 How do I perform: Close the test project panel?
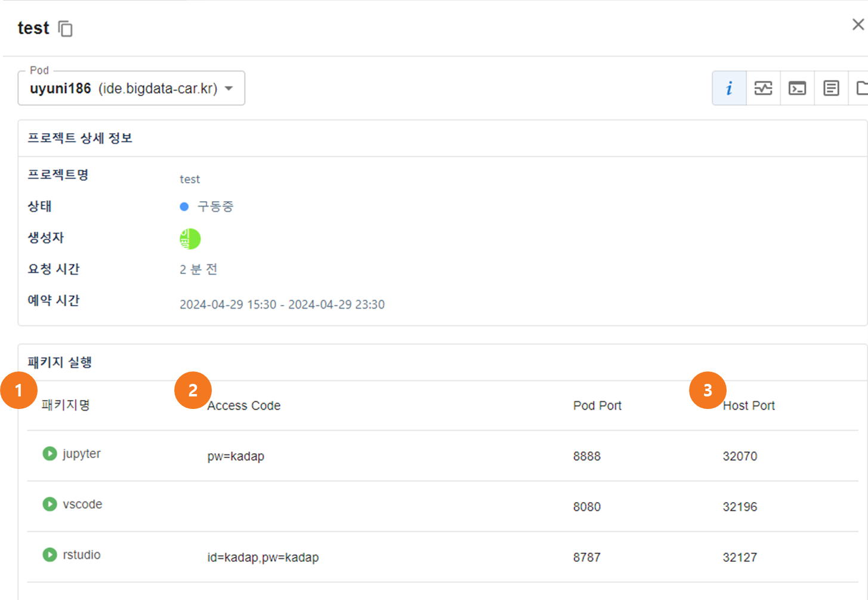pyautogui.click(x=858, y=24)
